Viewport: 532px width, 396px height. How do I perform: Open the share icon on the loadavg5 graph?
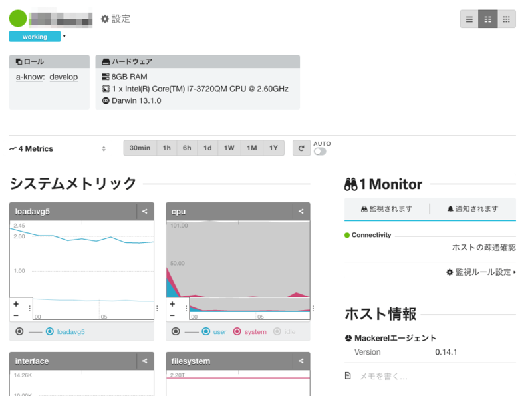click(x=145, y=211)
